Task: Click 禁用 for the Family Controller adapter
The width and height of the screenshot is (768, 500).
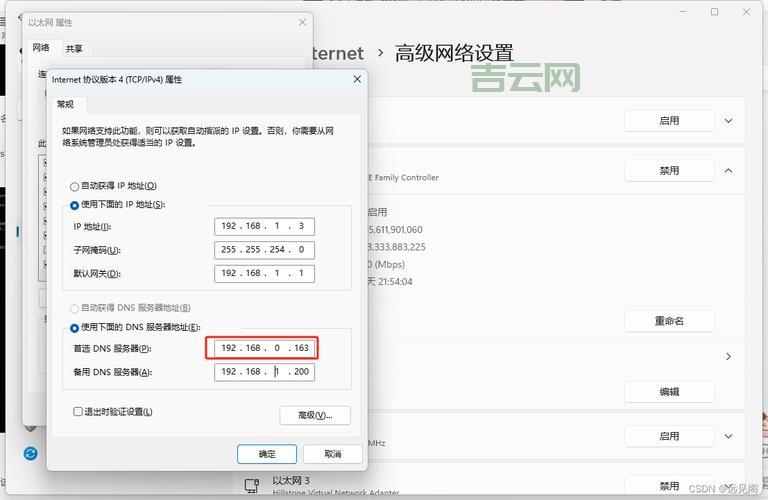Action: click(669, 170)
